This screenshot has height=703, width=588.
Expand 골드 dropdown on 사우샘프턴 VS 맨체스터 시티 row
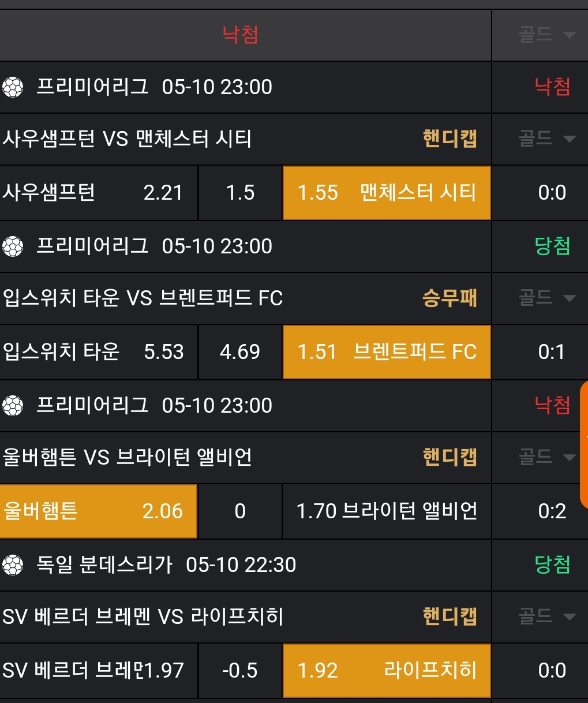coord(546,139)
